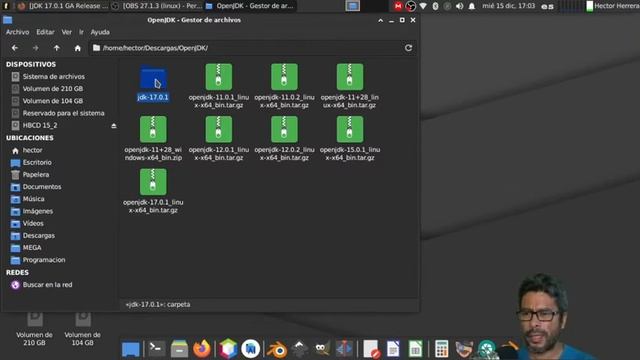Open the Ver menu
The height and width of the screenshot is (360, 640).
(x=67, y=32)
